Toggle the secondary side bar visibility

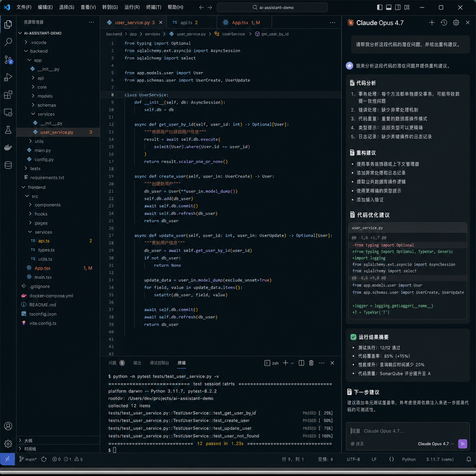click(398, 7)
